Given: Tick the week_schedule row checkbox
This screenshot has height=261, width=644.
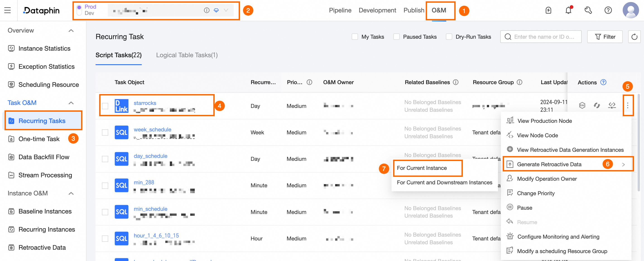Looking at the screenshot, I should [105, 132].
